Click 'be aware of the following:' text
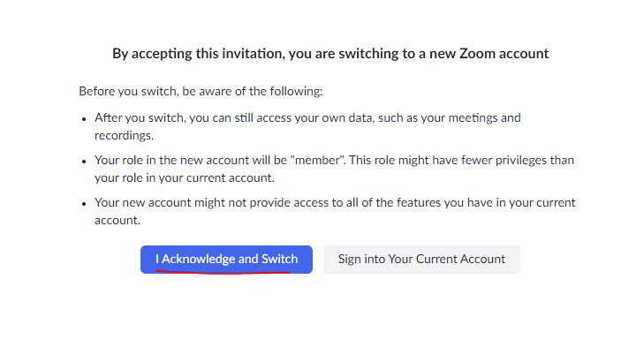This screenshot has height=347, width=644. pyautogui.click(x=253, y=91)
